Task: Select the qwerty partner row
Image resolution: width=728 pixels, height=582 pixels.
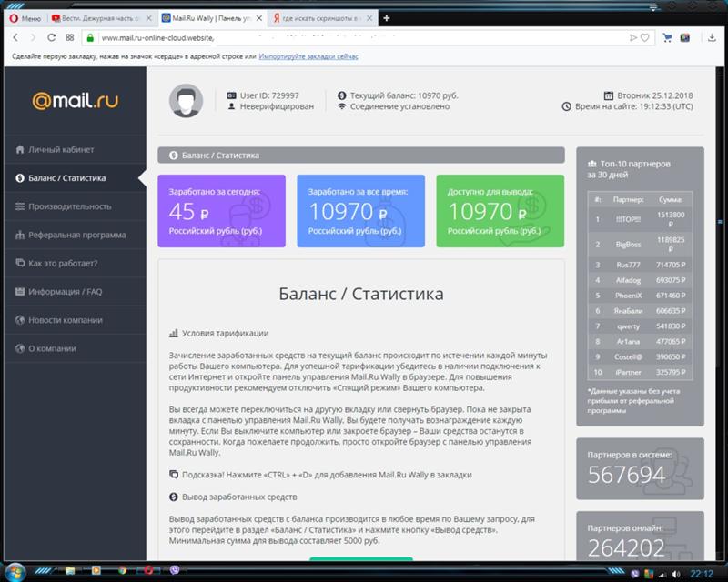Action: coord(641,326)
